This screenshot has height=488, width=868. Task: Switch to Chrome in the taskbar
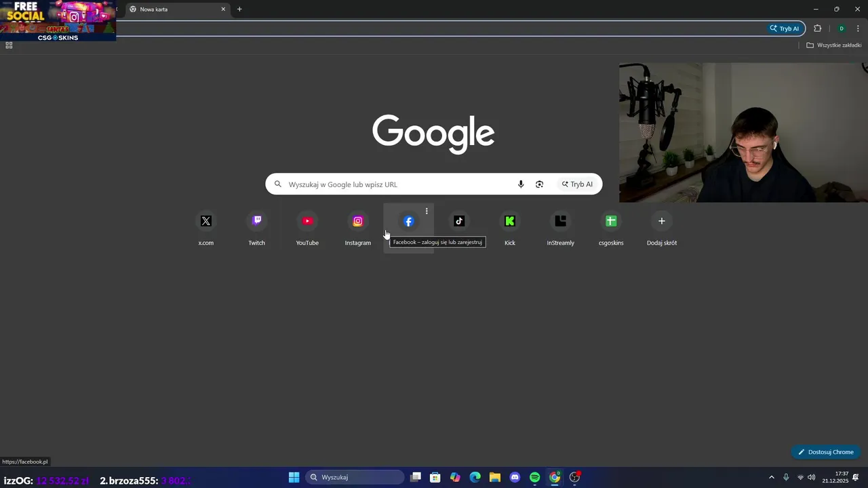[555, 477]
